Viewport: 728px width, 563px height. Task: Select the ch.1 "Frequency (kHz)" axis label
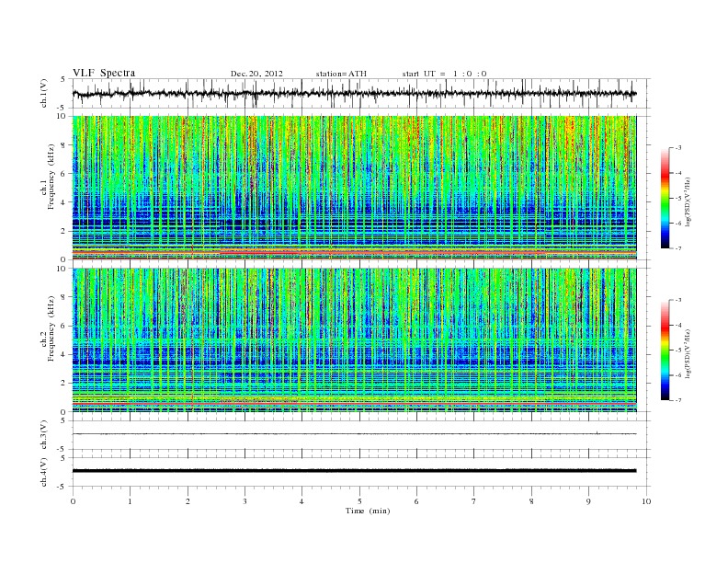51,177
